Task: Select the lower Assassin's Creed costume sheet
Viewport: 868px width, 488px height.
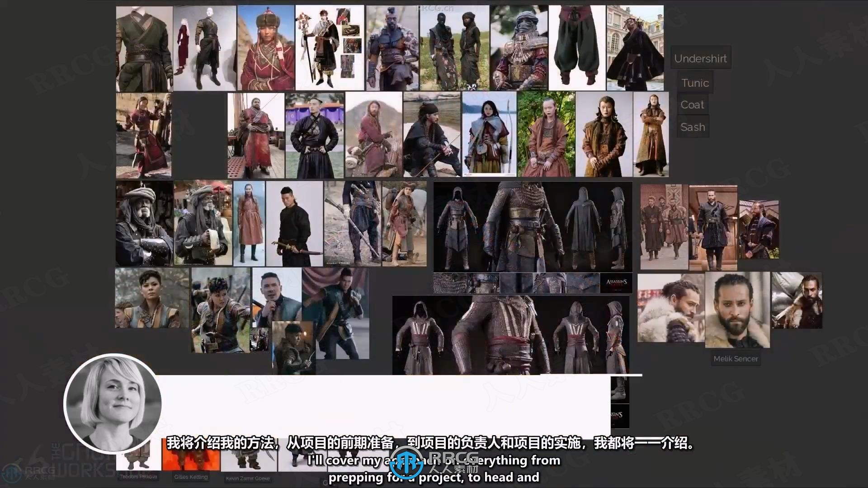Action: (x=510, y=335)
